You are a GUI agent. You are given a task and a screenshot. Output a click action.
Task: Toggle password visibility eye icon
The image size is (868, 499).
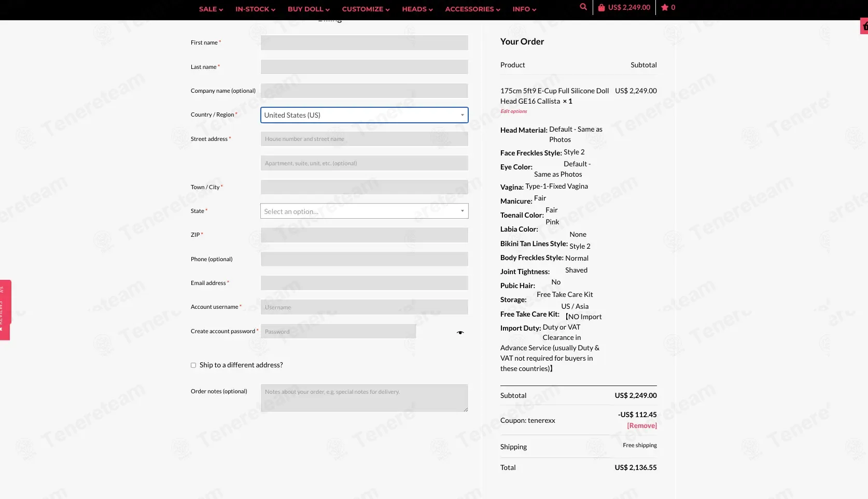460,333
